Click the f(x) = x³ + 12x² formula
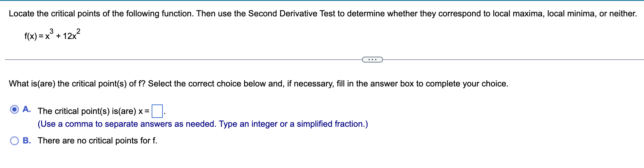Screen dimensions: 644x168 click(x=52, y=34)
